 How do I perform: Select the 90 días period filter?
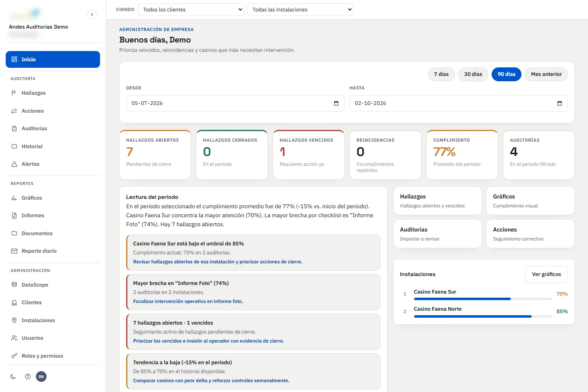507,74
